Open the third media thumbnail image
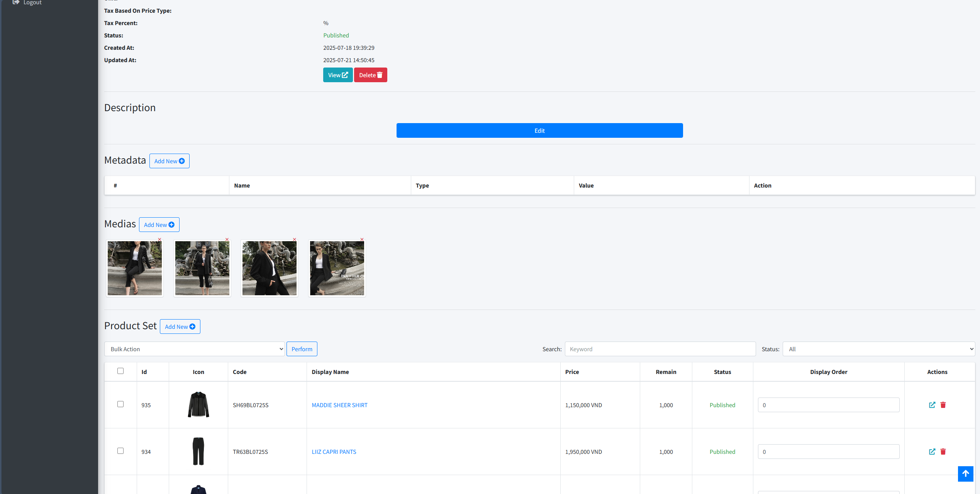 pyautogui.click(x=270, y=268)
